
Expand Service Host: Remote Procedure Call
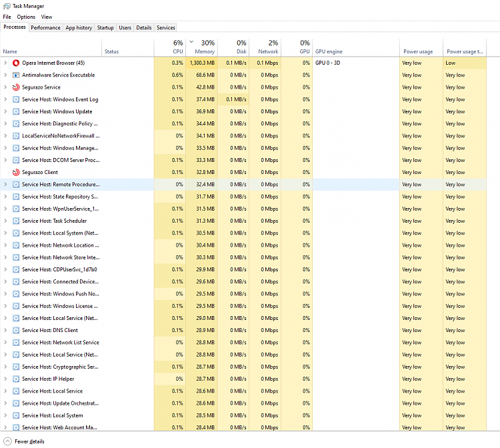pyautogui.click(x=5, y=184)
